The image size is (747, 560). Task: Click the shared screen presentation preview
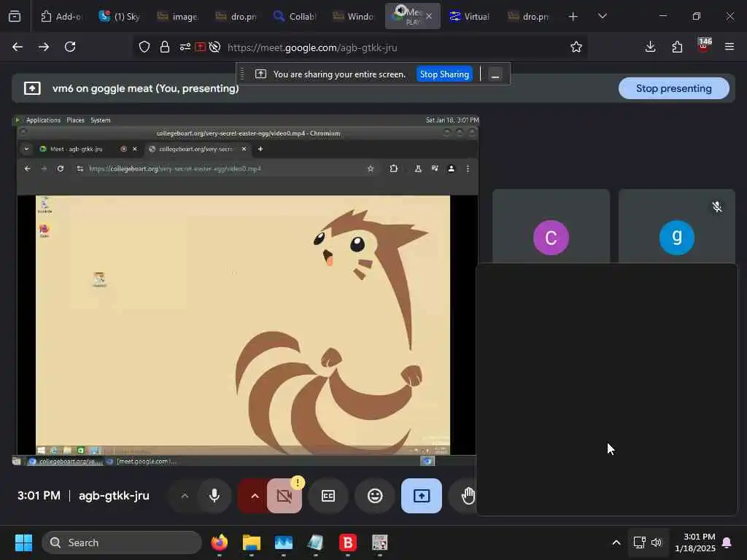coord(245,290)
